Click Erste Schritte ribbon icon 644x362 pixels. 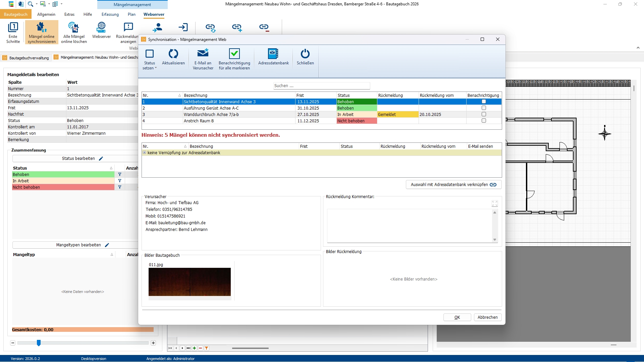tap(13, 27)
